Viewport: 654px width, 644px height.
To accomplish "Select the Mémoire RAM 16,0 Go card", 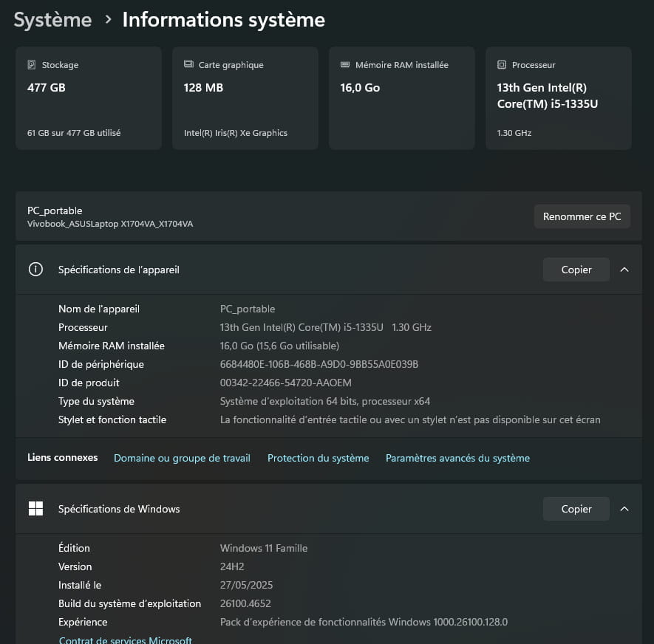I will pyautogui.click(x=402, y=98).
